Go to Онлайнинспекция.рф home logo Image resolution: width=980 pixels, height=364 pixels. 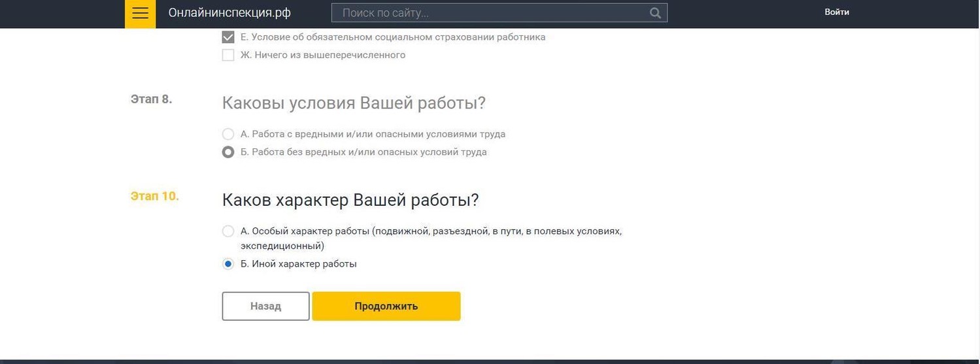(229, 13)
